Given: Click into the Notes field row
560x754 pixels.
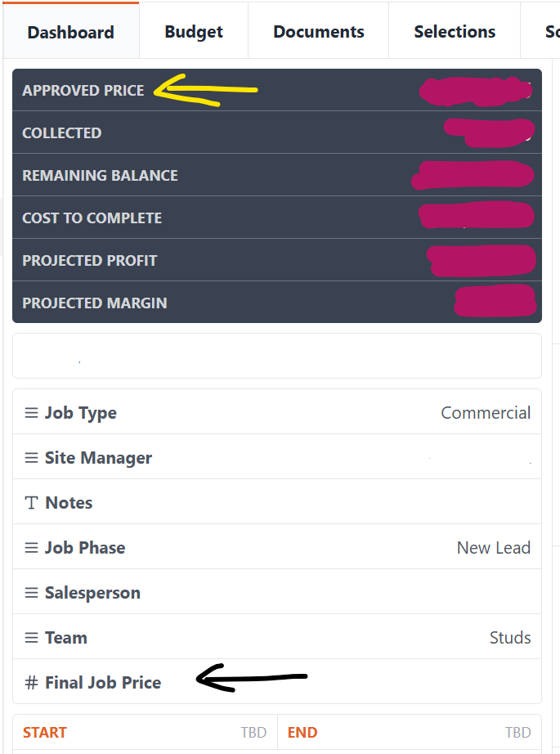Looking at the screenshot, I should (327, 503).
